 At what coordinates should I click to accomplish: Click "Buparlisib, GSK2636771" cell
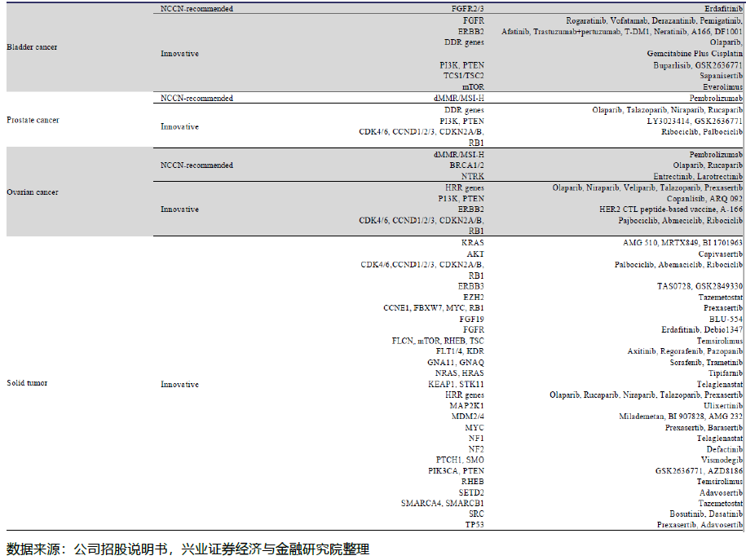tap(697, 65)
